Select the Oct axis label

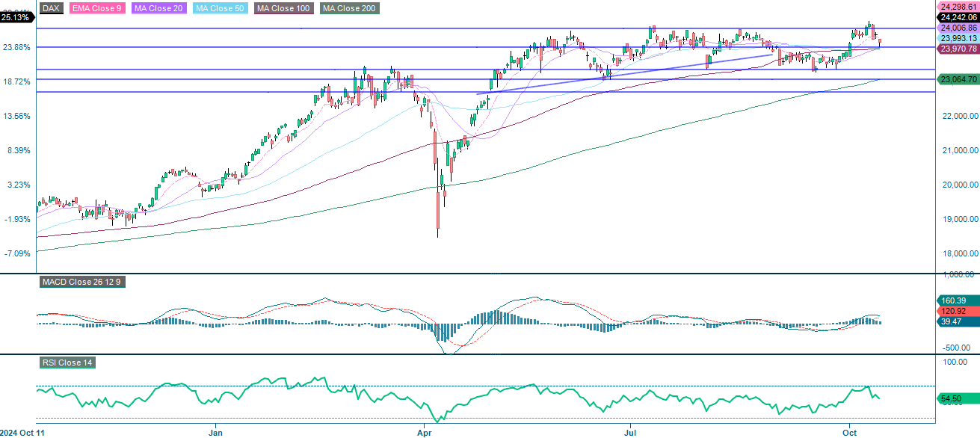tap(848, 432)
